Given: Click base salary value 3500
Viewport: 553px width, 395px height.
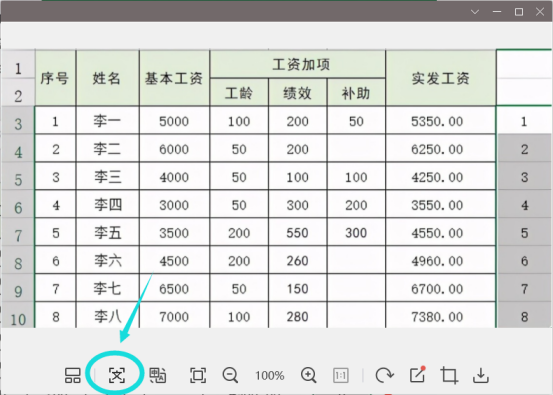Looking at the screenshot, I should pos(174,232).
